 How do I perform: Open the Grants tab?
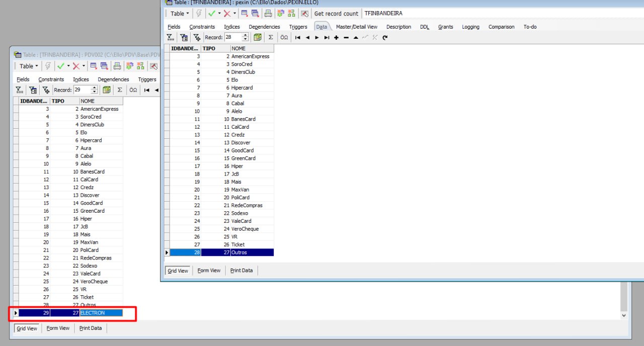click(446, 27)
